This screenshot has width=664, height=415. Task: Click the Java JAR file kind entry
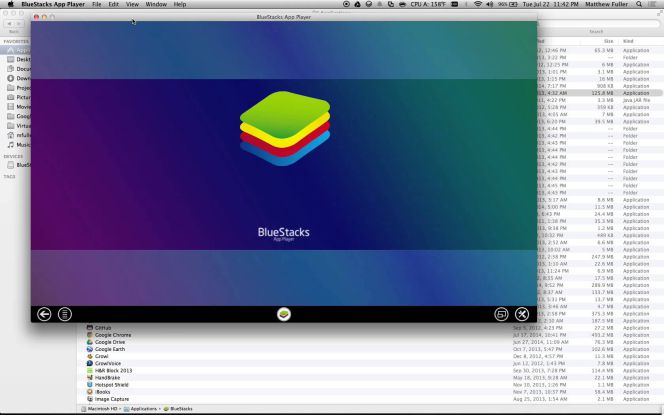pyautogui.click(x=636, y=100)
